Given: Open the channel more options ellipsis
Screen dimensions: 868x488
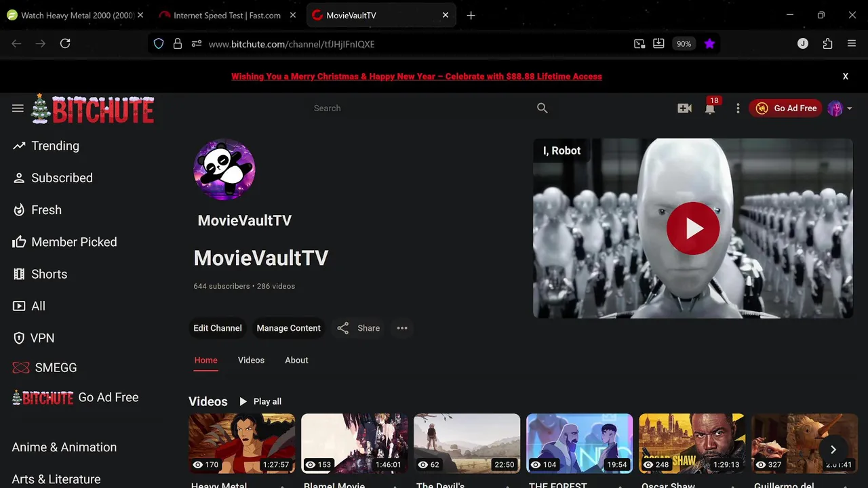Looking at the screenshot, I should pos(402,328).
